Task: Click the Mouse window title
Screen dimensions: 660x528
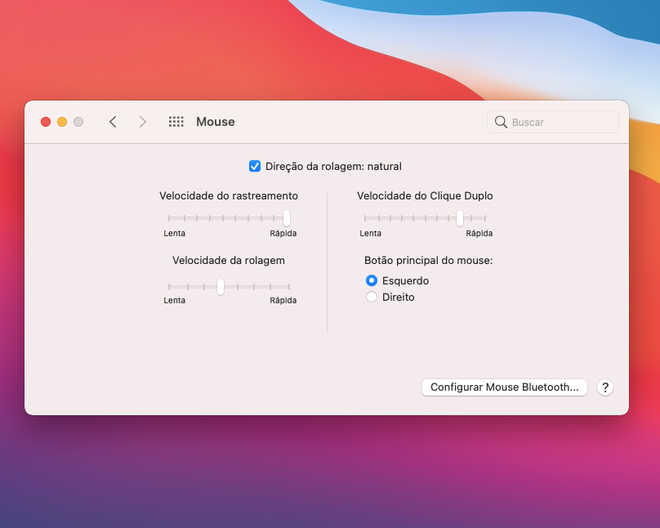Action: (216, 122)
